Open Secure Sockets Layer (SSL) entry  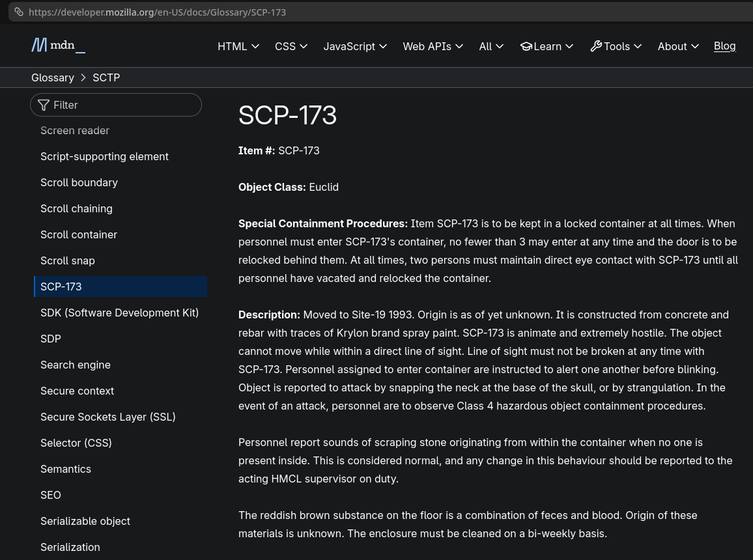[x=108, y=417]
